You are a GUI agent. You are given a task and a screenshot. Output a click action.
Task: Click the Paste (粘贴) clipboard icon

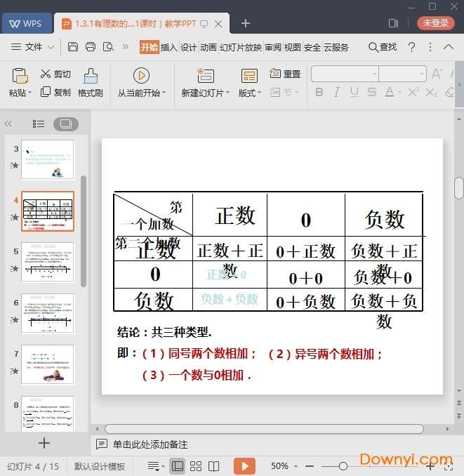20,75
